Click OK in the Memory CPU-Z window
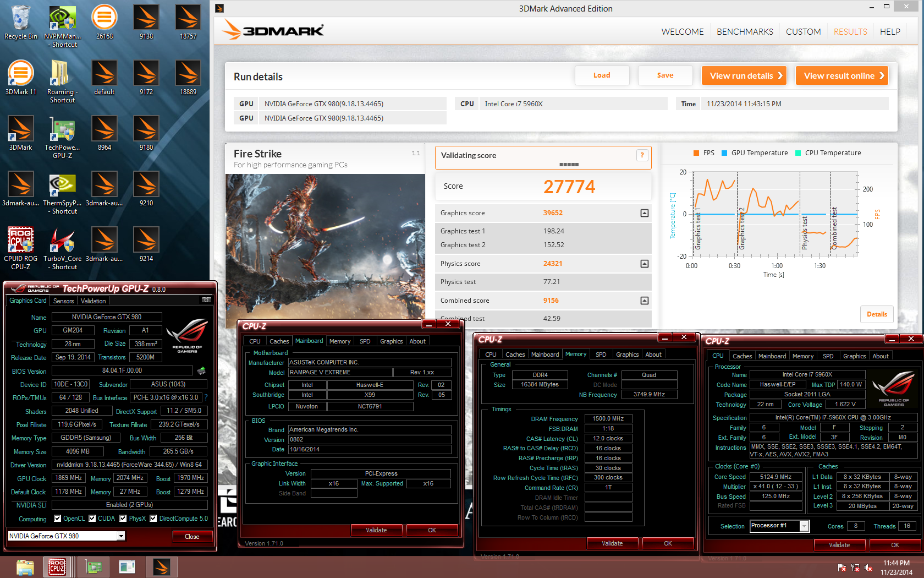 (x=668, y=543)
